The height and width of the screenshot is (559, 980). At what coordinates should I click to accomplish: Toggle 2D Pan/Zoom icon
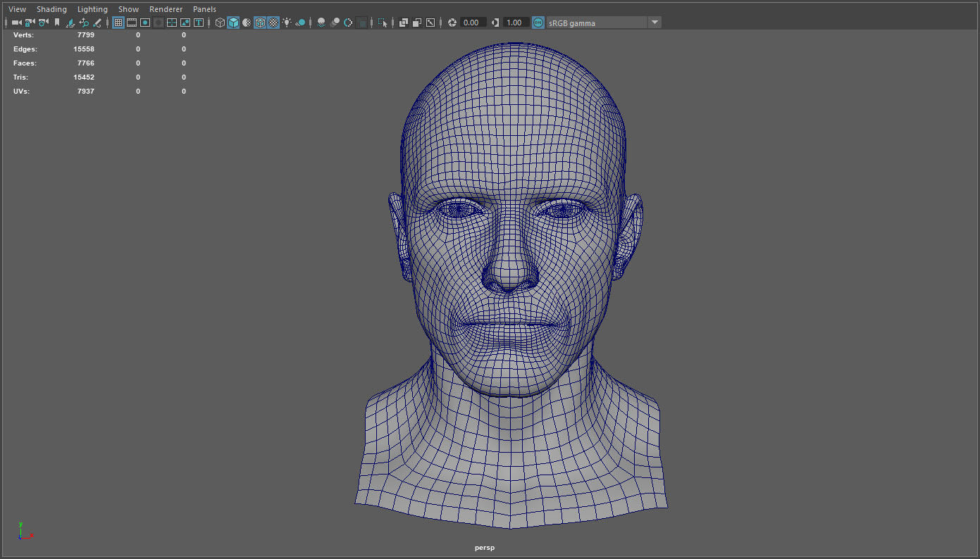84,23
